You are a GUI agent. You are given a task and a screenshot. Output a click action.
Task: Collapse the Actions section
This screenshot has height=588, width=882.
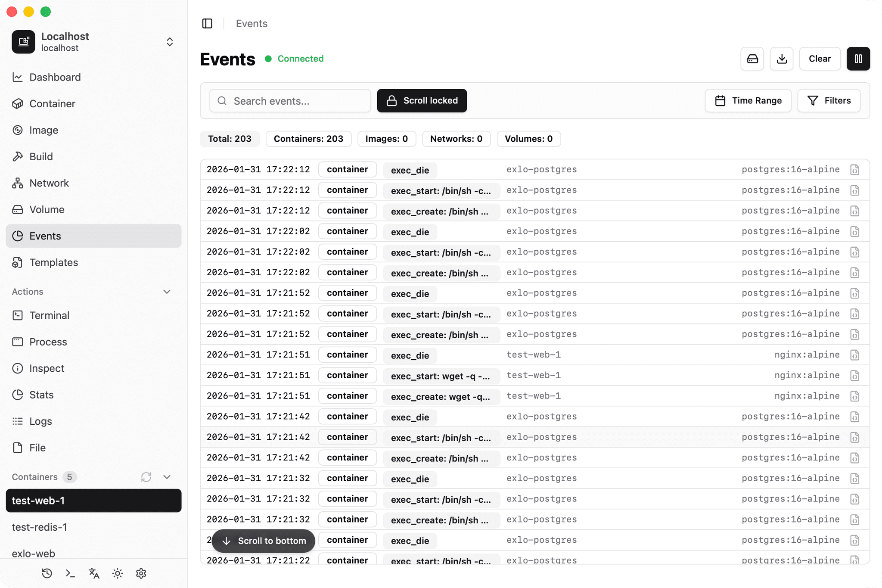(x=167, y=292)
